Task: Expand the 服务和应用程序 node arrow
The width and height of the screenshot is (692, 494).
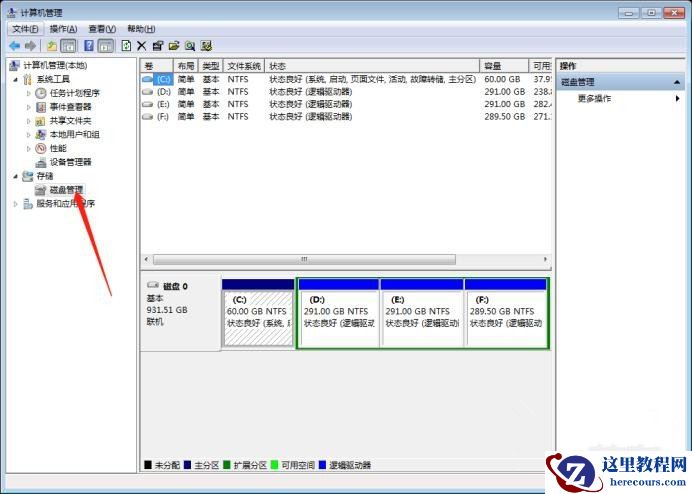Action: point(15,204)
